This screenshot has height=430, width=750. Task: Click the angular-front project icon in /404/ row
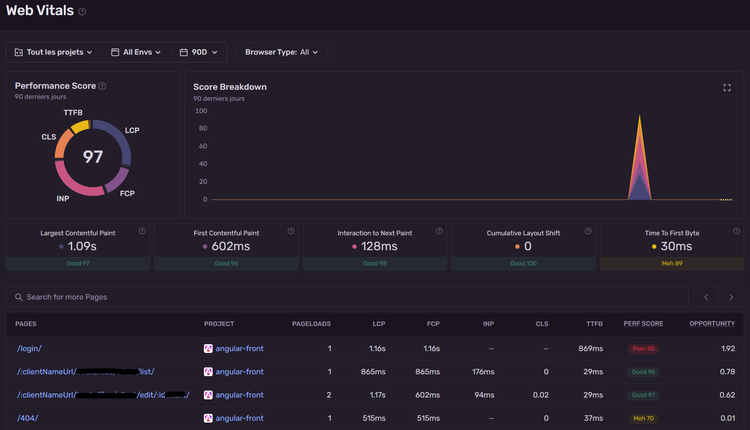[208, 418]
